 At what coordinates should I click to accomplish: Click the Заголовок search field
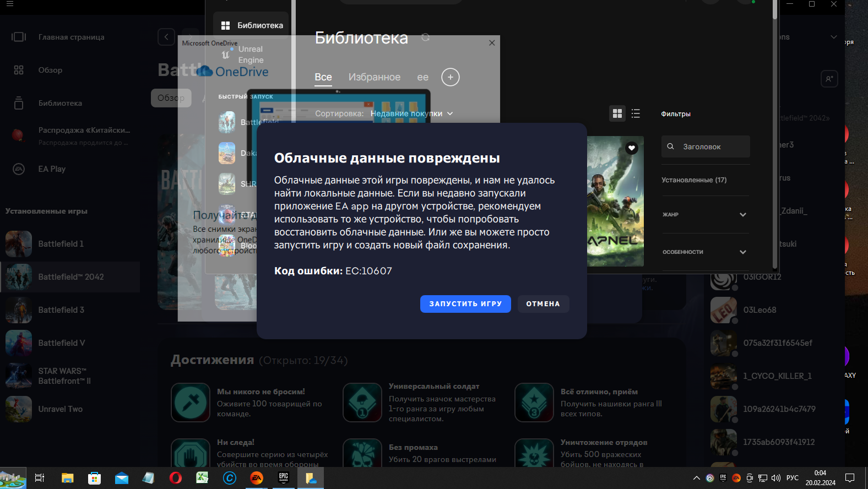coord(706,146)
